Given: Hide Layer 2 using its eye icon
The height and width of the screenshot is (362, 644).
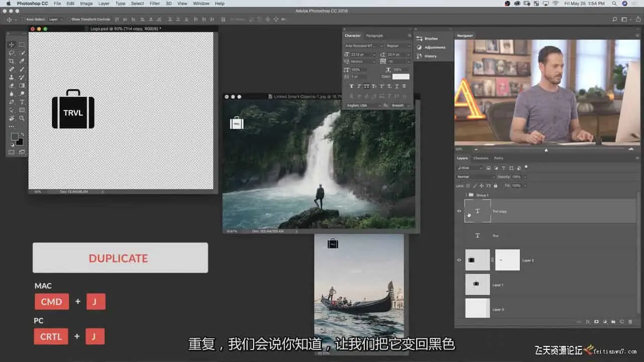Looking at the screenshot, I should click(x=459, y=260).
